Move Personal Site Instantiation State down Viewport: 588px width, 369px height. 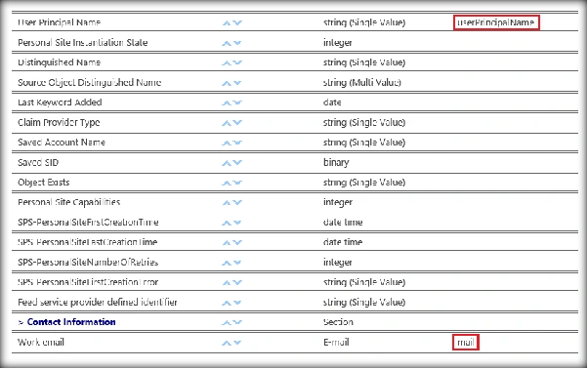pos(237,43)
